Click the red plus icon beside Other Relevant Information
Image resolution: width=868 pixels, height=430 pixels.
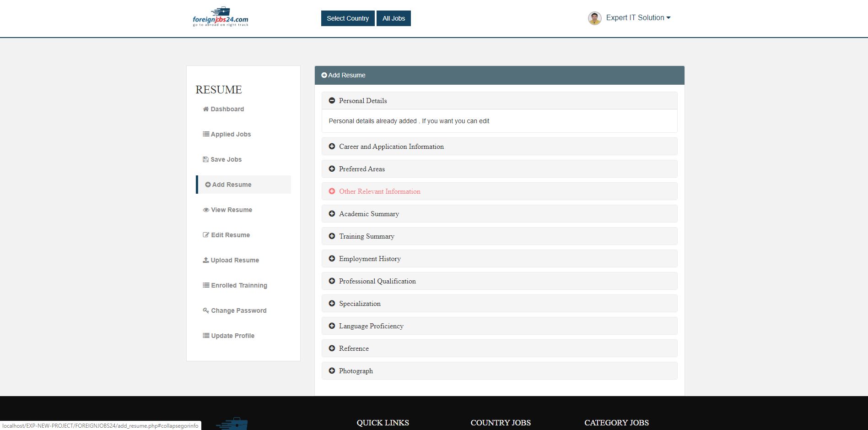(332, 191)
